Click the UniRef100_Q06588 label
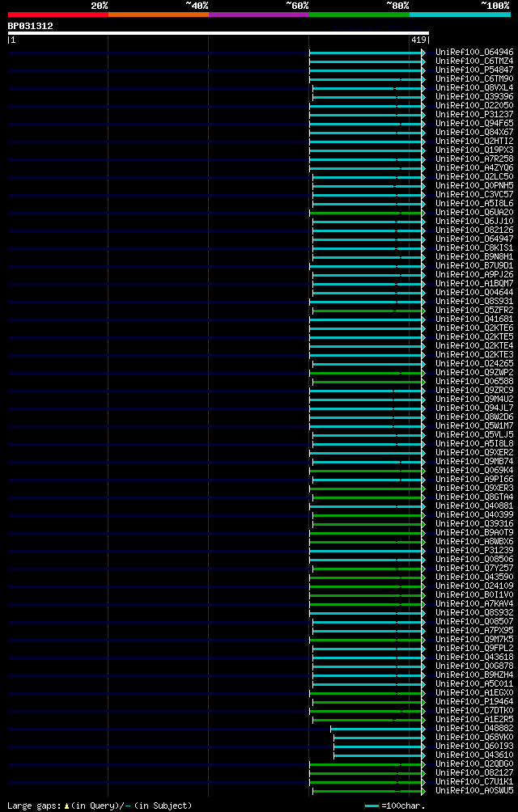Viewport: 518px width, 812px height. click(474, 382)
